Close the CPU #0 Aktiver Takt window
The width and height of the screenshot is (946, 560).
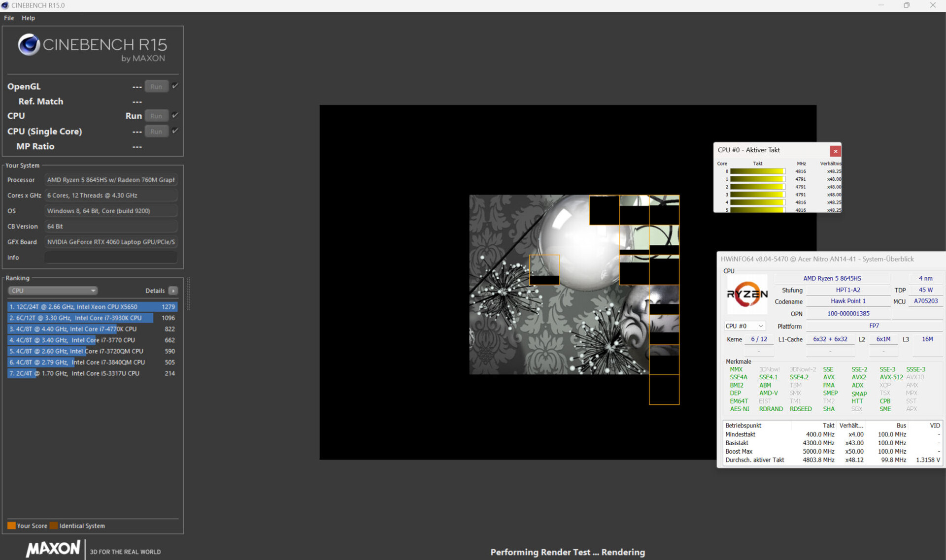835,151
